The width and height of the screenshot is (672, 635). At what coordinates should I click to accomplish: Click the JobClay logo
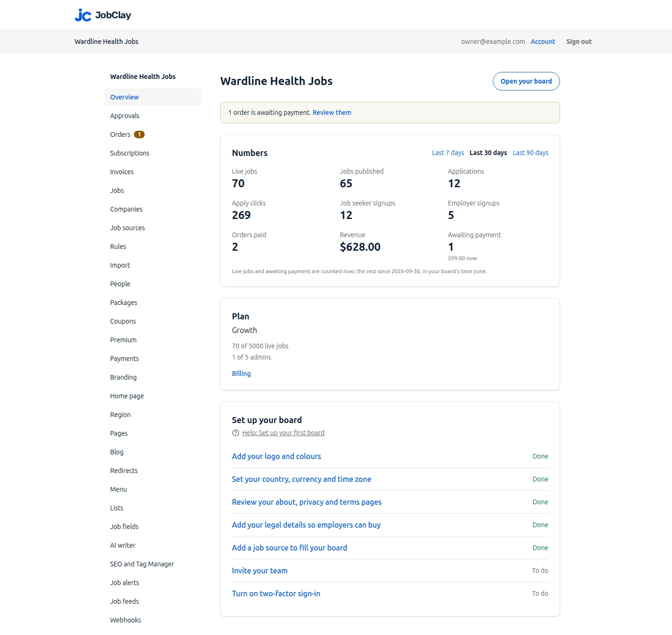coord(103,15)
